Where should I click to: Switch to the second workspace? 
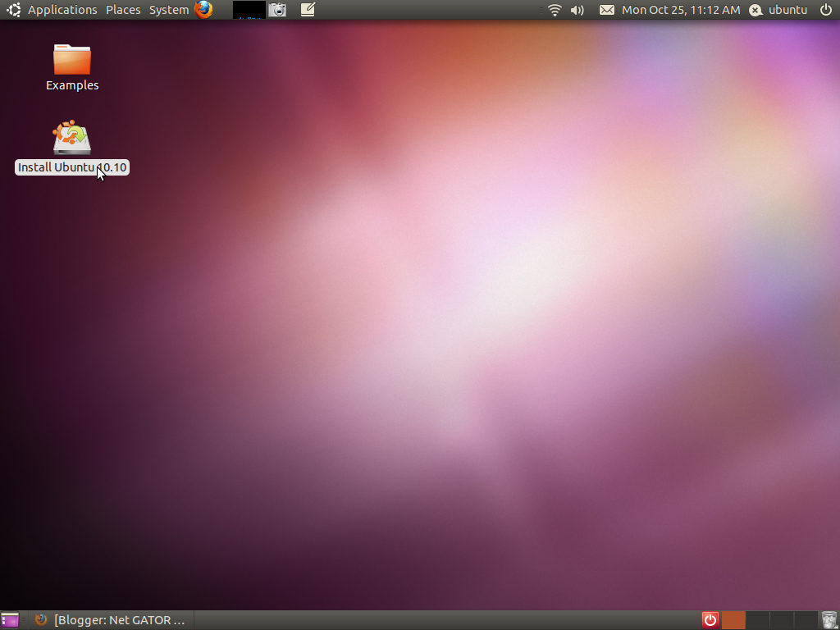tap(757, 620)
